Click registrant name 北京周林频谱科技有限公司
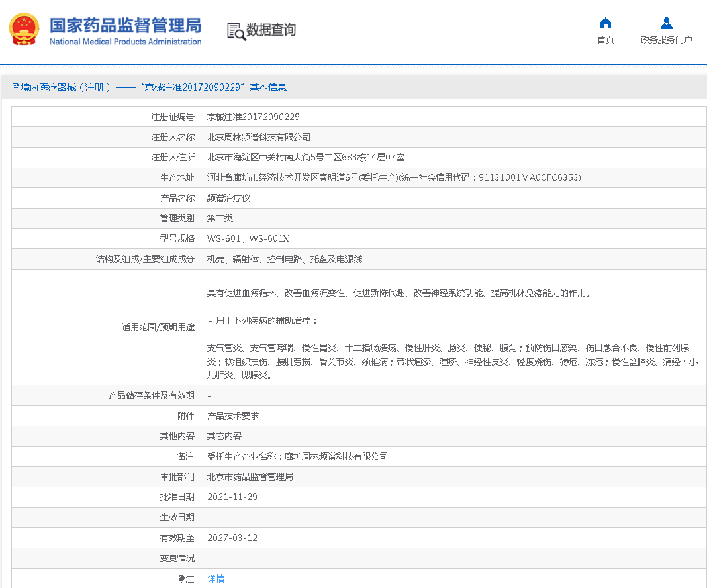Viewport: 707px width, 588px height. pos(259,137)
